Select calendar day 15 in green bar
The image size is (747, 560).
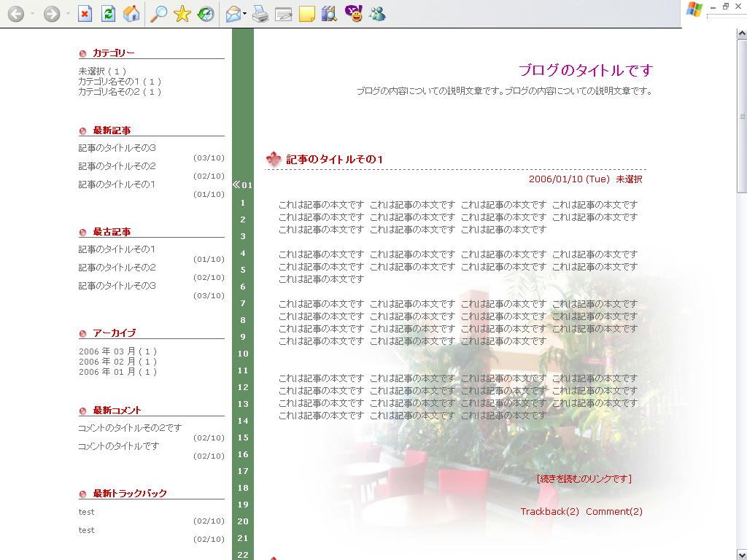(x=243, y=437)
